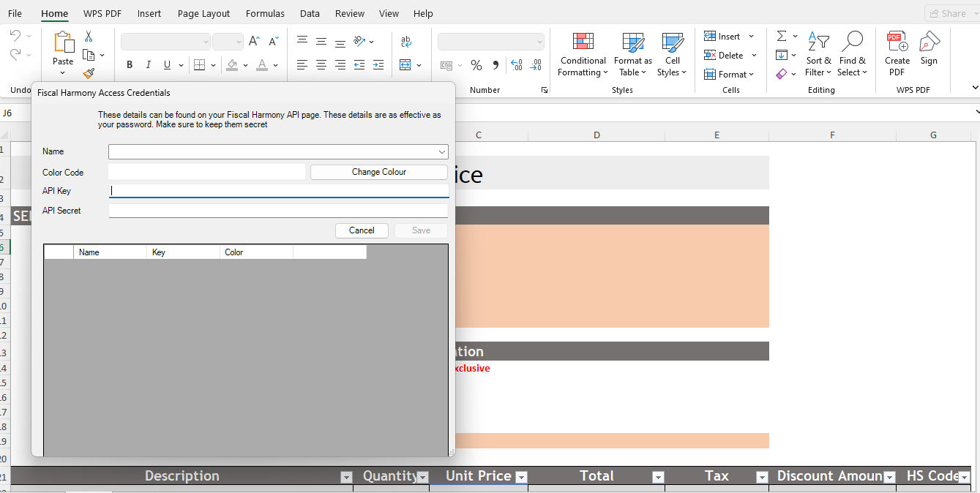
Task: Open the Description column filter dropdown
Action: click(x=346, y=478)
